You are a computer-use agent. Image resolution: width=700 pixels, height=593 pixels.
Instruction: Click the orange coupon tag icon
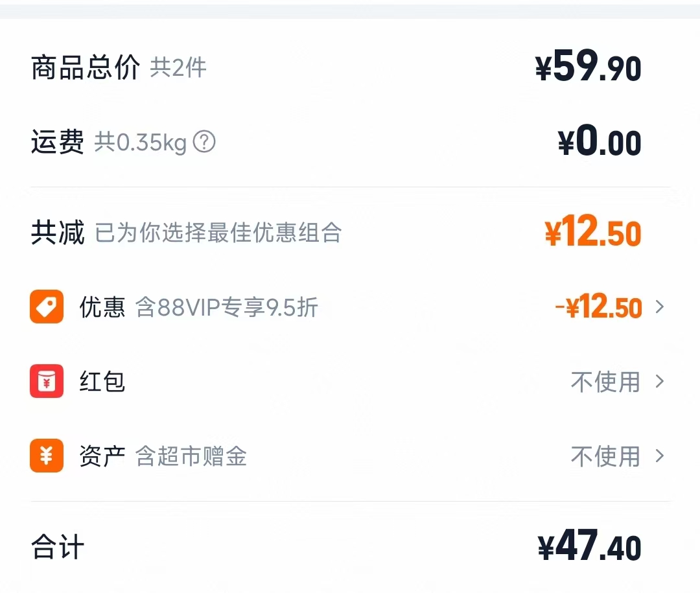[46, 307]
